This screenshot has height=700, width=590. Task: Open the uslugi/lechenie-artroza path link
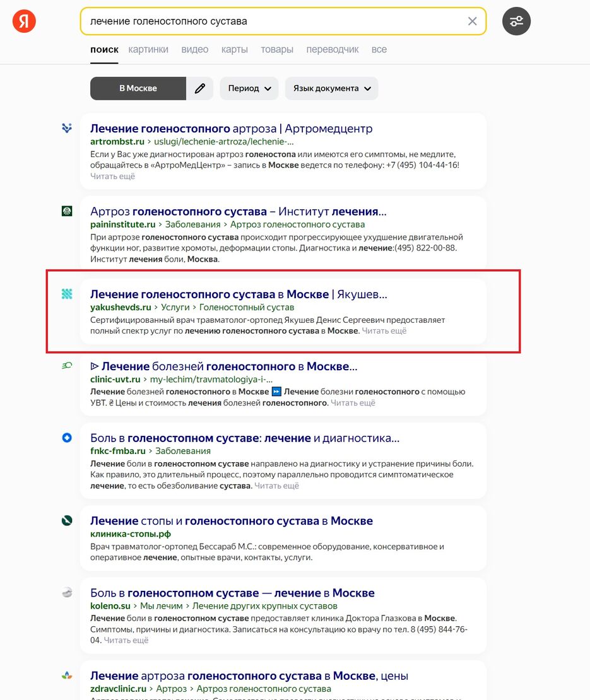click(224, 141)
